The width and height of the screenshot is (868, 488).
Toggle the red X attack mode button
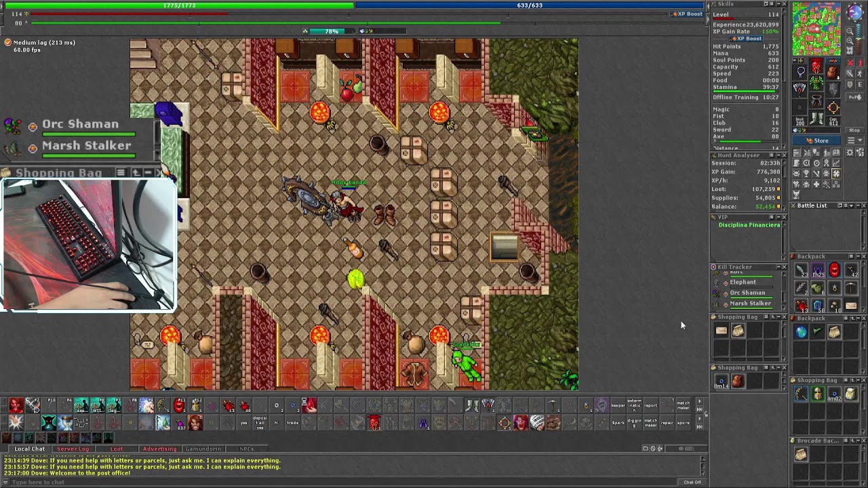[850, 62]
